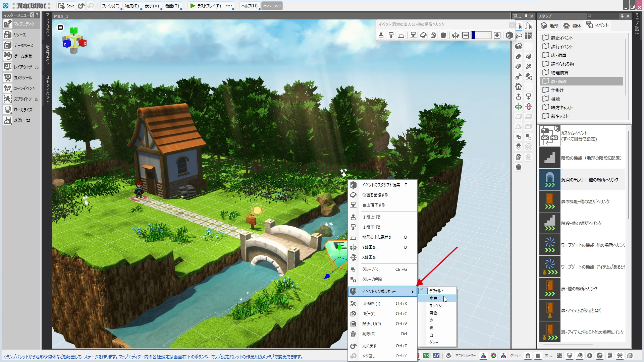Open the 敵キャスト folder
The height and width of the screenshot is (362, 644).
coord(581,116)
